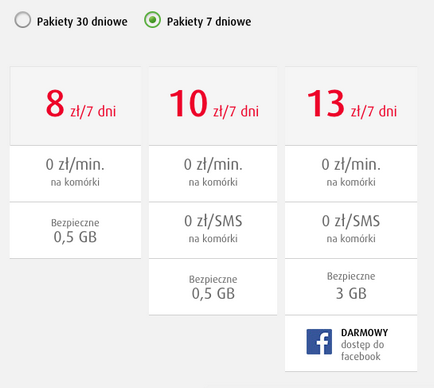
Task: Click the Bezpieczne 3 GB cell
Action: 351,287
